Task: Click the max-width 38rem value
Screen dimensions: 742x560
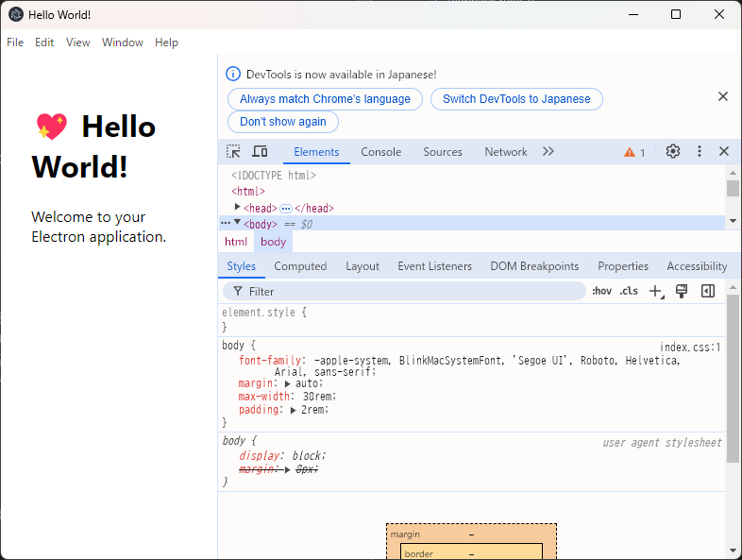Action: pyautogui.click(x=319, y=397)
